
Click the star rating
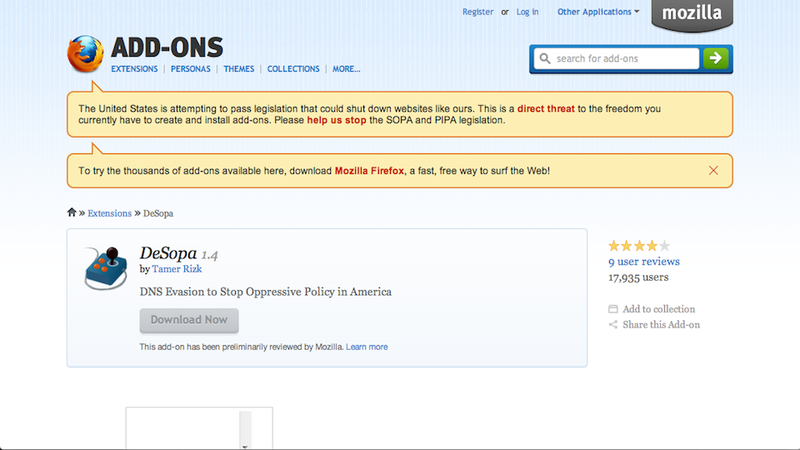click(x=639, y=246)
